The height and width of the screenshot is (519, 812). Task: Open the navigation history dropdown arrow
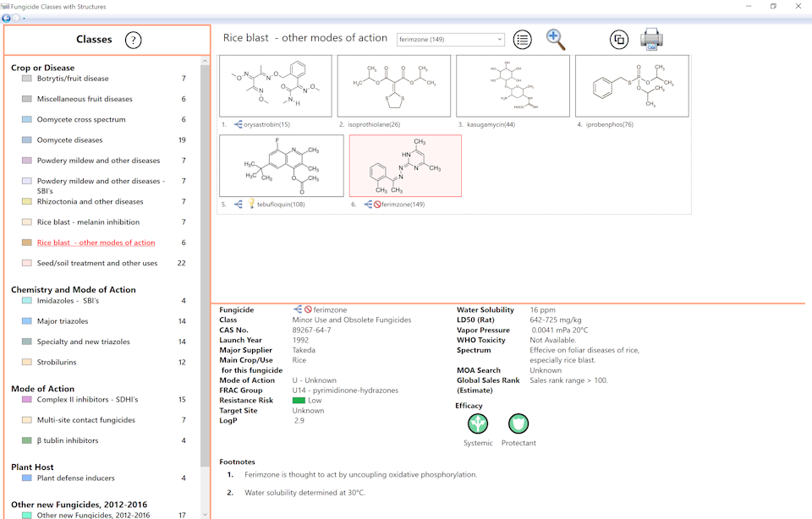pyautogui.click(x=25, y=18)
